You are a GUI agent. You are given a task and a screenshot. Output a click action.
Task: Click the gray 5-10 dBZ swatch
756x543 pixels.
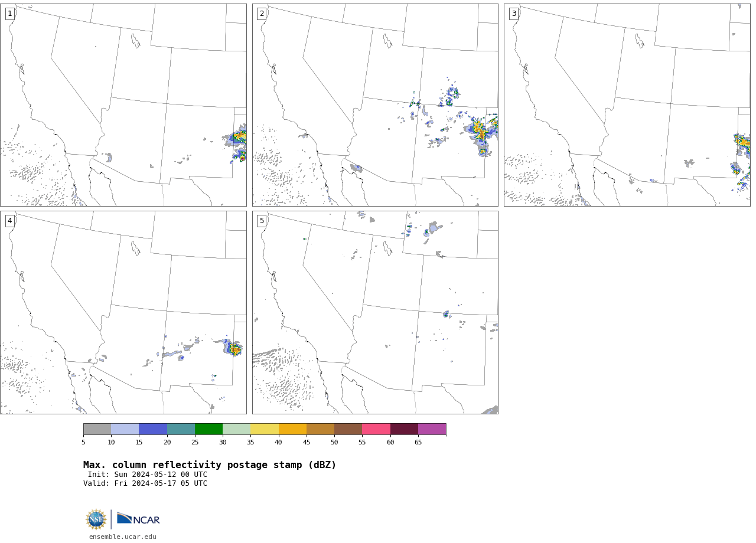[x=97, y=429]
